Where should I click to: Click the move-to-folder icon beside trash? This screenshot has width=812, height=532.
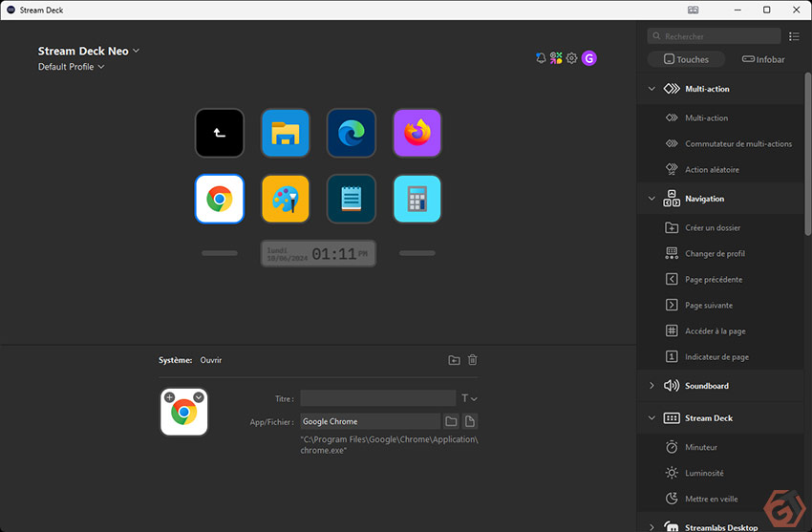(454, 360)
